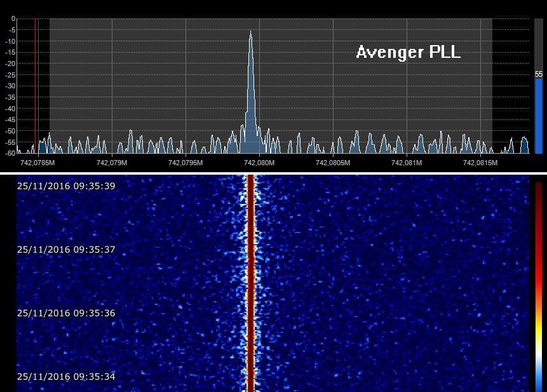Screen dimensions: 547x392
Task: Click the Avenger PLL label text
Action: point(409,52)
